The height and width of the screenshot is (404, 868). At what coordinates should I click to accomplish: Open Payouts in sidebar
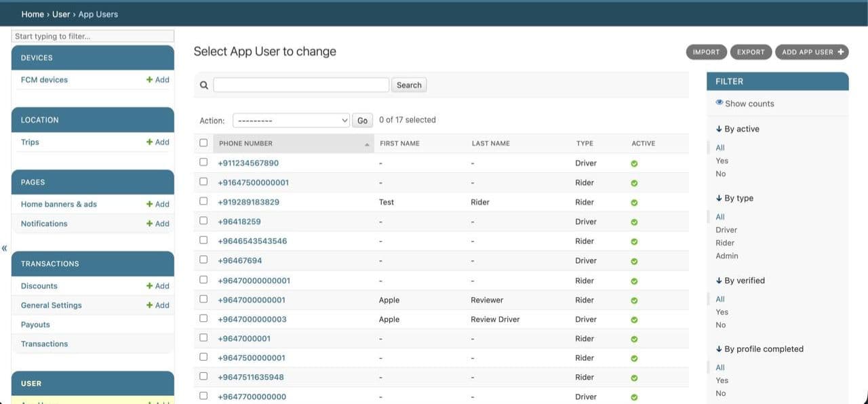pos(35,325)
